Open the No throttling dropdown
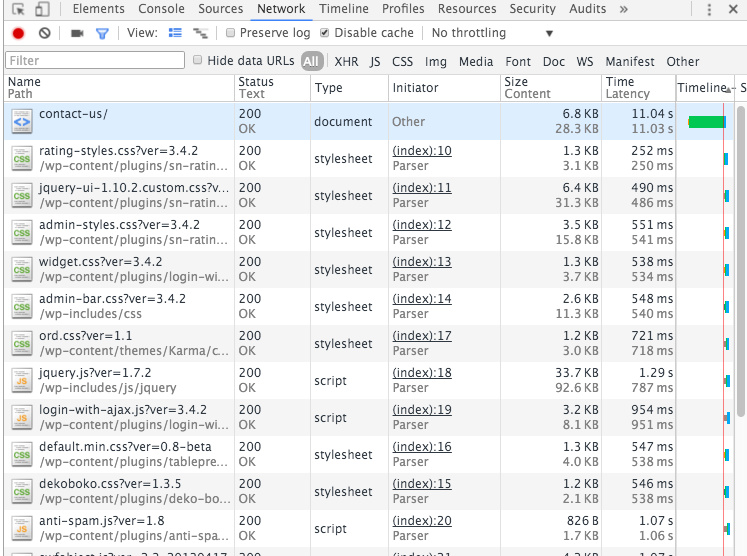The height and width of the screenshot is (556, 747). [491, 33]
